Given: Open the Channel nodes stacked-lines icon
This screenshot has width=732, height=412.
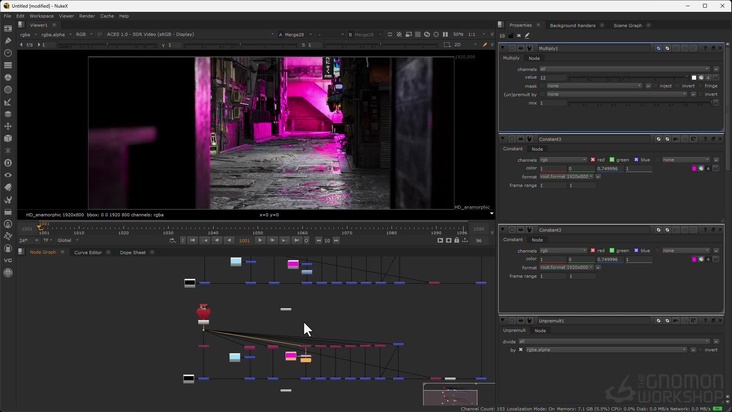Looking at the screenshot, I should coord(8,65).
